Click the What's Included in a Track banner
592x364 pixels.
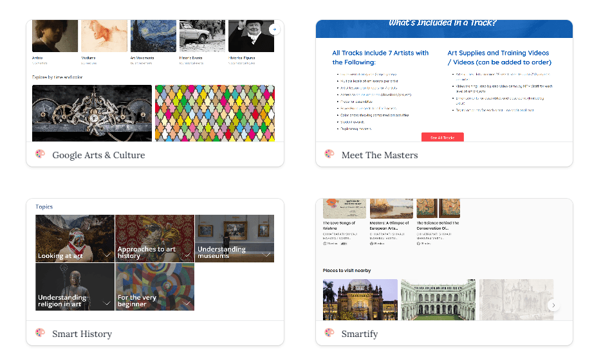click(444, 29)
